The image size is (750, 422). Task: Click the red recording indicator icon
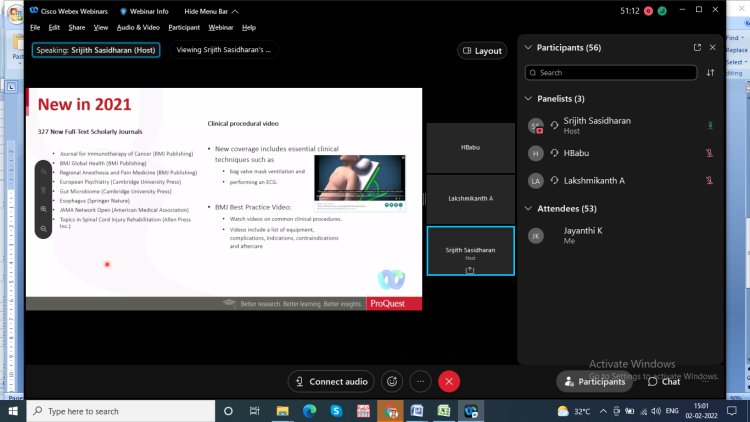[x=649, y=11]
